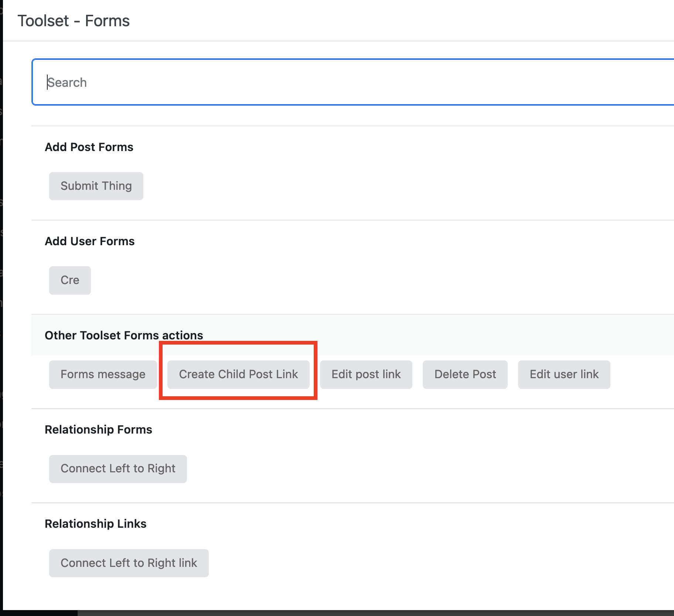Select the Edit post link action
The height and width of the screenshot is (616, 674).
[366, 374]
